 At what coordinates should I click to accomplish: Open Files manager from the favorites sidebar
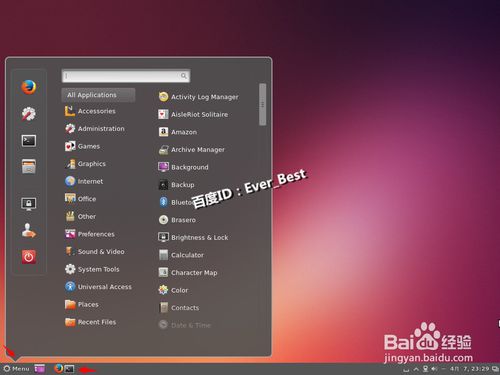pos(29,166)
